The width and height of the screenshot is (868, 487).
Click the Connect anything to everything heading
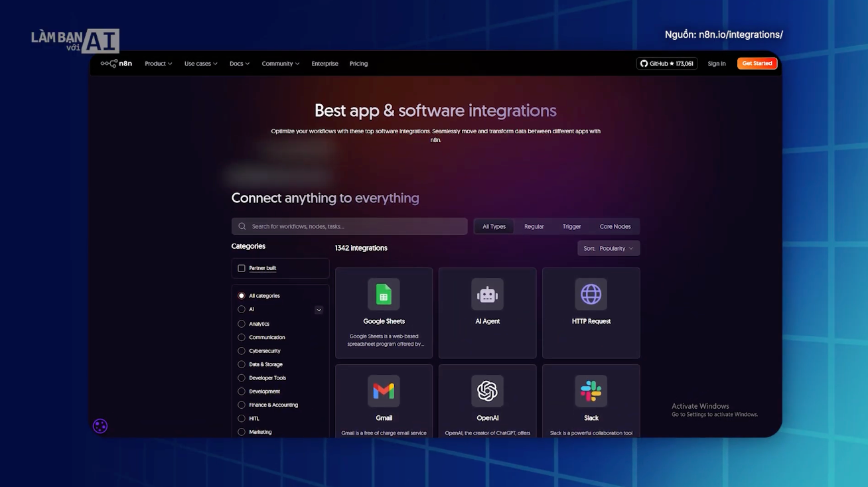point(325,198)
